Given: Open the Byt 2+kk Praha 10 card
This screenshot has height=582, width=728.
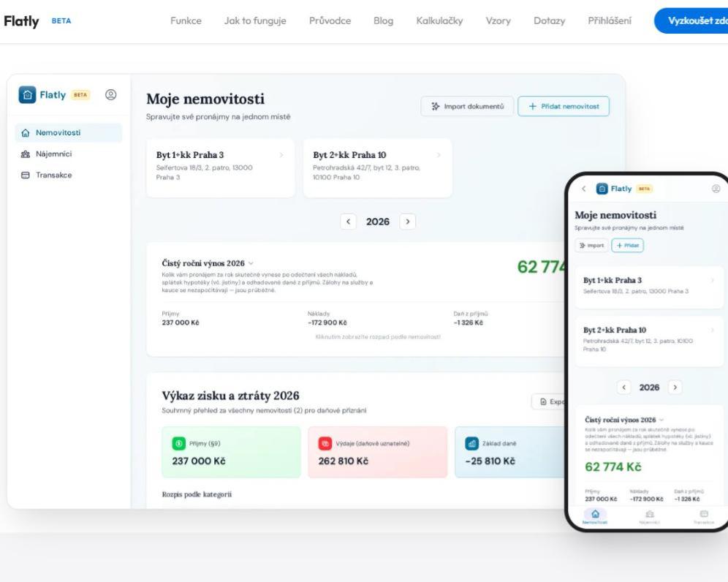Looking at the screenshot, I should pyautogui.click(x=377, y=167).
